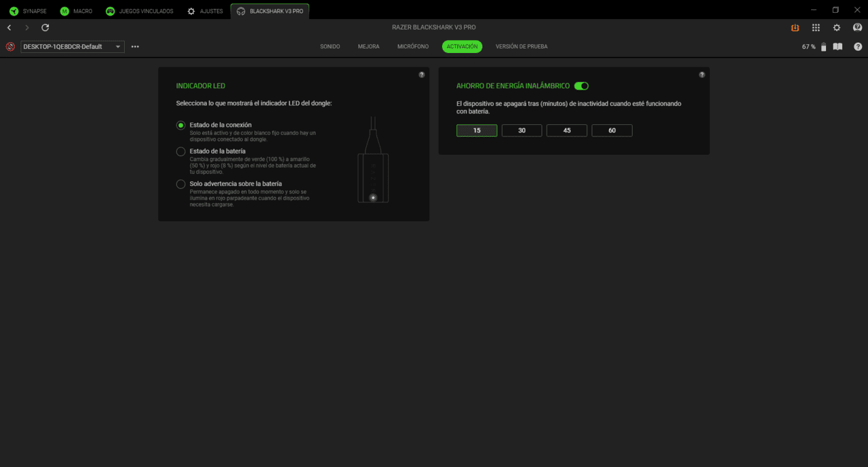Set power saving to 15 minutes
The width and height of the screenshot is (868, 467).
(x=477, y=130)
